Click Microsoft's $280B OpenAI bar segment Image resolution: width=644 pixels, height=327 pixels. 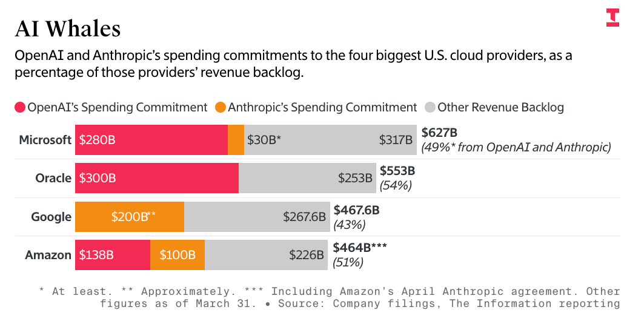click(x=151, y=140)
